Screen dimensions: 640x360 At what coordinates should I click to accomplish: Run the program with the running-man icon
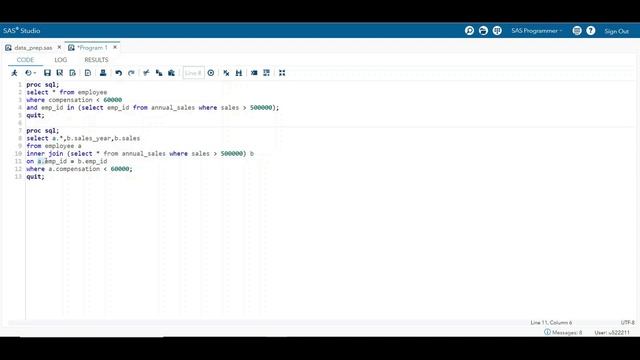click(x=14, y=73)
